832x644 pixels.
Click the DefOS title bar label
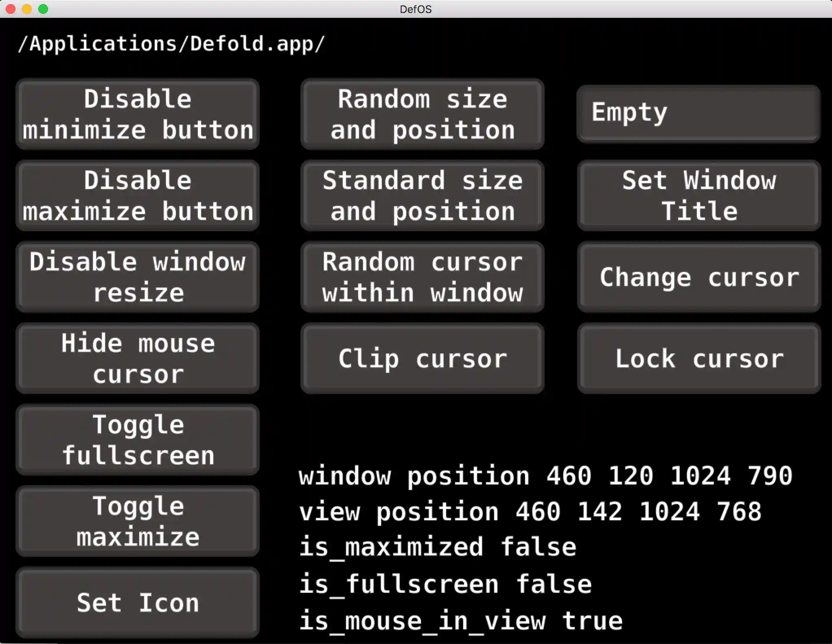[416, 9]
